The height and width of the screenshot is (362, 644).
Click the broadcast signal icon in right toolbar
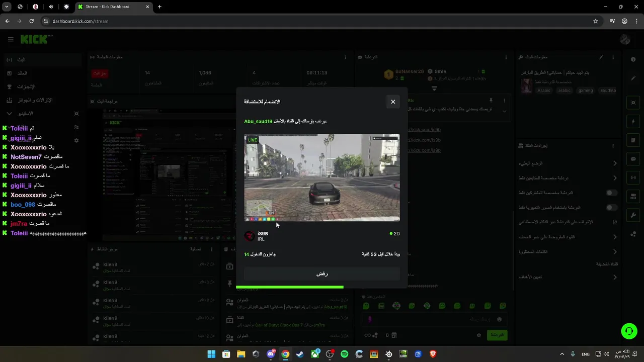(x=633, y=177)
